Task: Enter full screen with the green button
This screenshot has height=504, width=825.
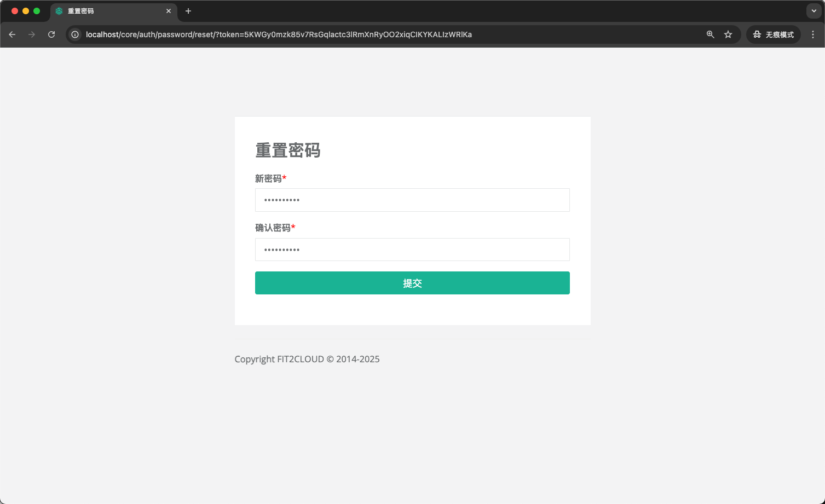Action: point(37,10)
